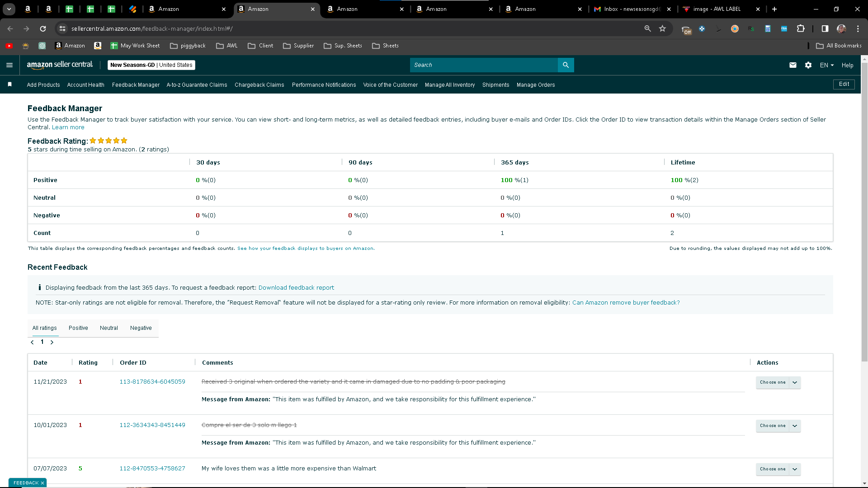Open A-to-z Guarantee Claims menu item
The image size is (868, 488).
coord(197,85)
